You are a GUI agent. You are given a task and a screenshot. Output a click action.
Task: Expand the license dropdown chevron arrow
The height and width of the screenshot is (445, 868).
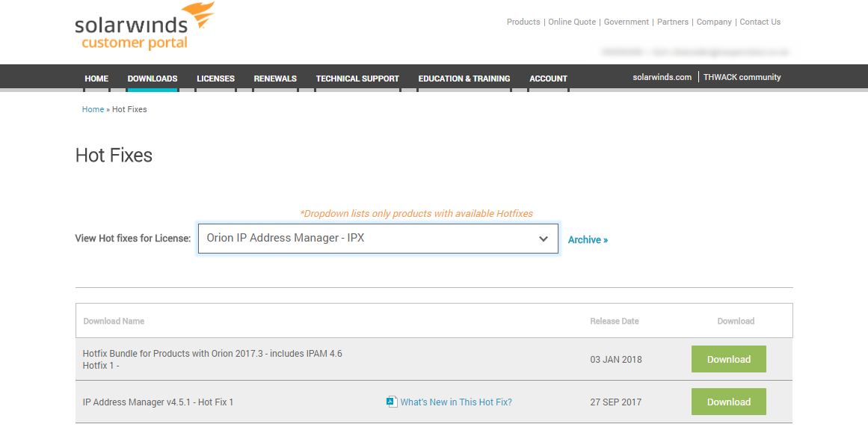[x=544, y=239]
